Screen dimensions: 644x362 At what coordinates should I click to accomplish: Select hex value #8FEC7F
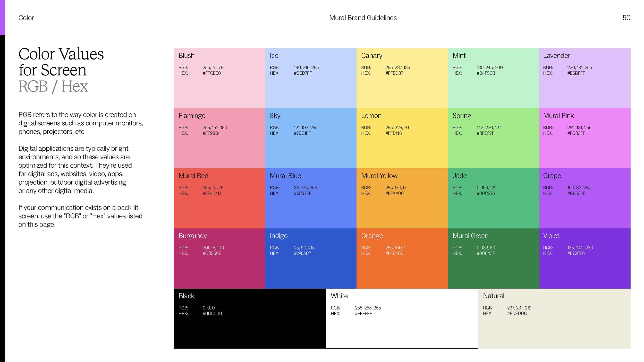tap(486, 133)
